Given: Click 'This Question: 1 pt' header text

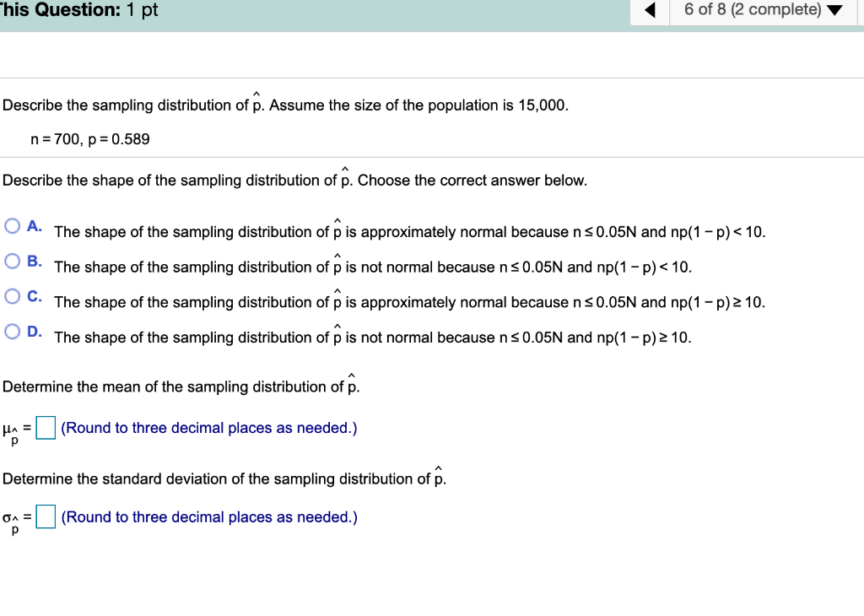Looking at the screenshot, I should (x=78, y=10).
